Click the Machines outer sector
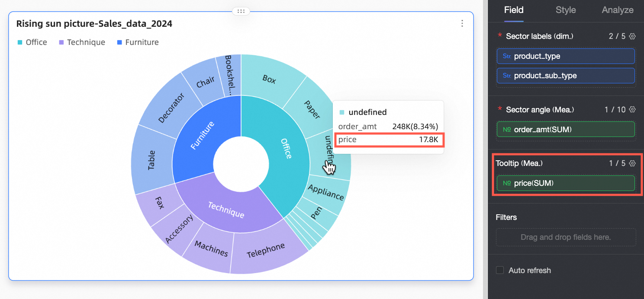 (210, 249)
